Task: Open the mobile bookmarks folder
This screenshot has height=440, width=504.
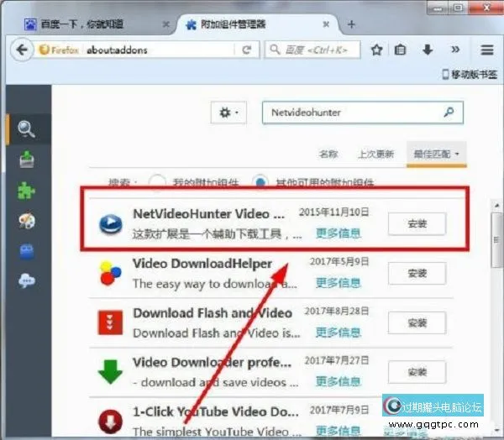Action: coord(470,75)
